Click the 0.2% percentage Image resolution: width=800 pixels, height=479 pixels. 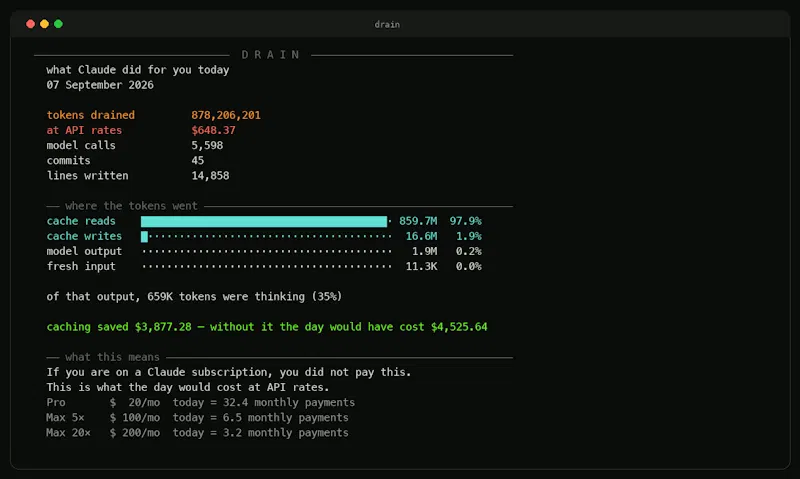[x=468, y=251]
